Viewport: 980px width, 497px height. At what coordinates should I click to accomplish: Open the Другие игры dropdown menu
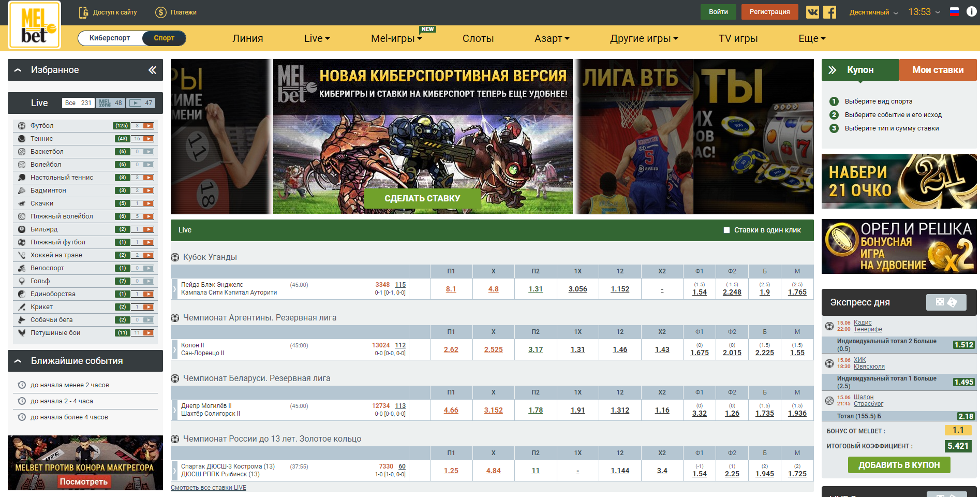coord(644,38)
